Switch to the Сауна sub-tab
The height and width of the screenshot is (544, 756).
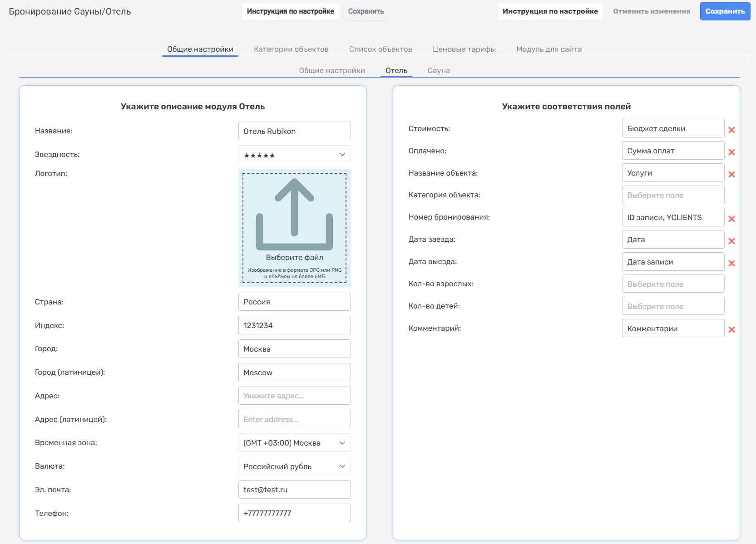click(439, 70)
